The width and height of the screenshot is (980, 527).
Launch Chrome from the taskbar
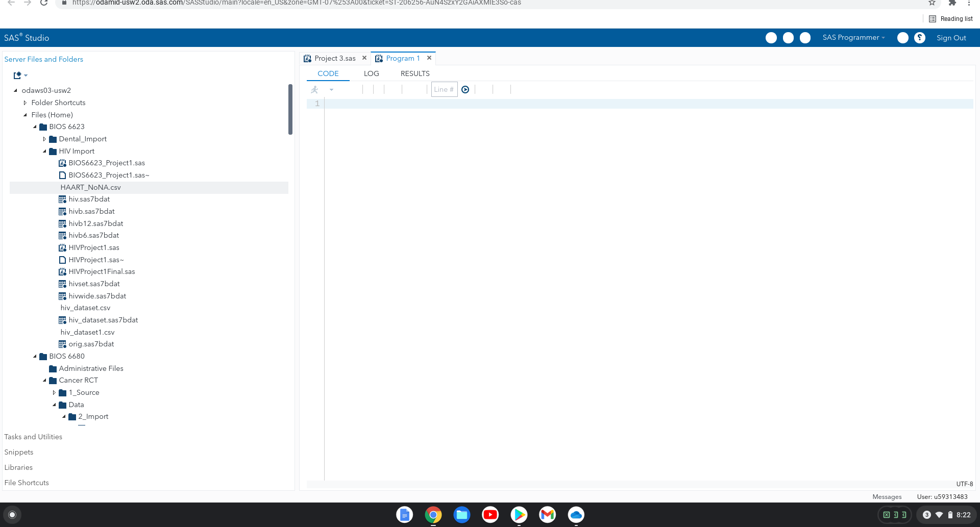[433, 515]
